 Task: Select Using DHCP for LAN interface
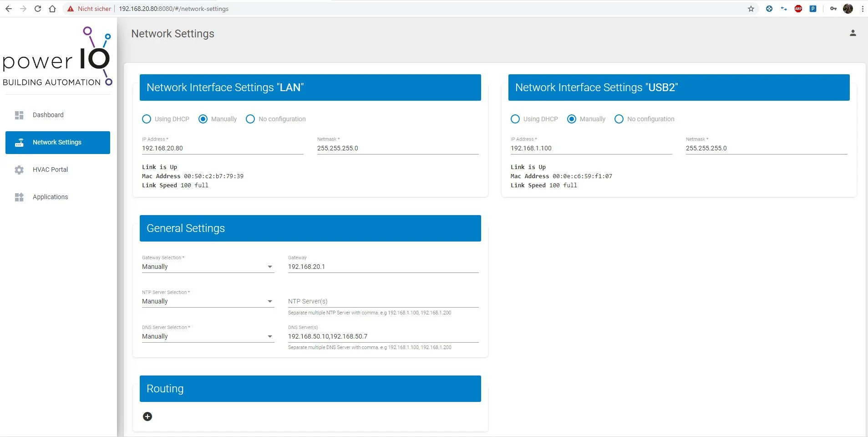pos(147,119)
